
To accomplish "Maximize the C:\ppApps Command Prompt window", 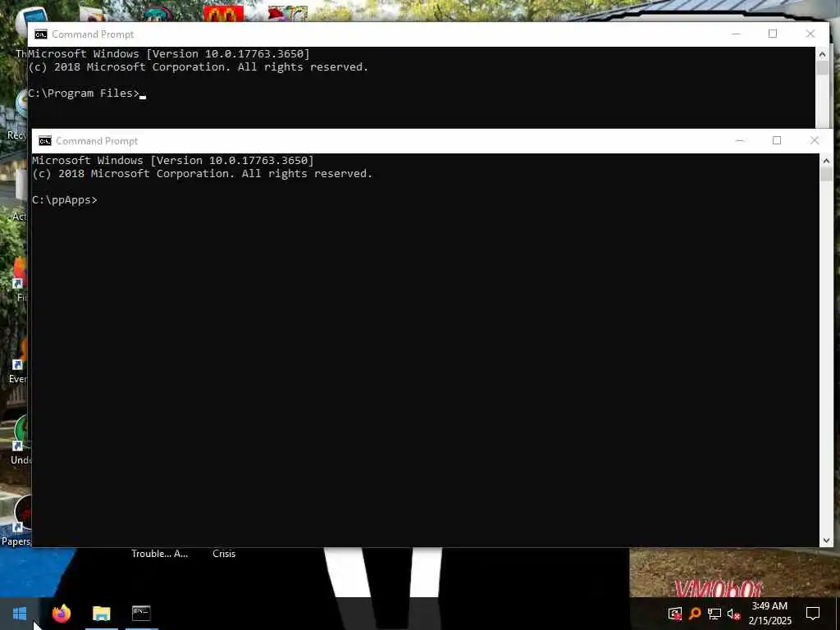I will tap(777, 140).
